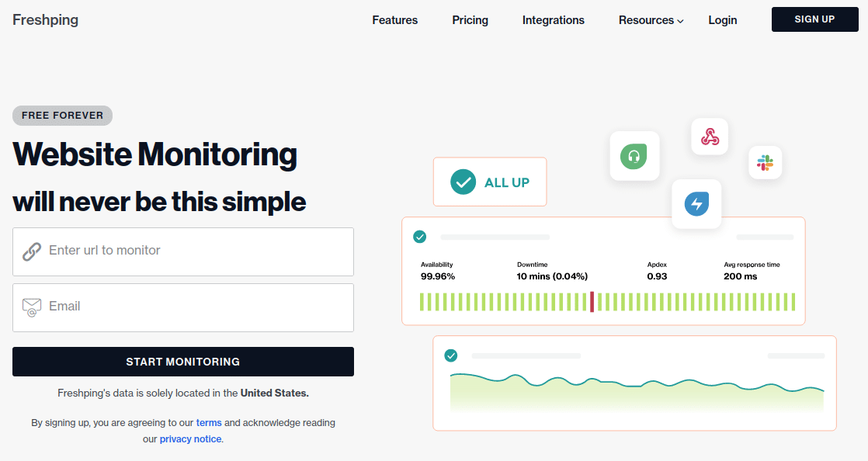
Task: Click the United States text
Action: click(273, 393)
